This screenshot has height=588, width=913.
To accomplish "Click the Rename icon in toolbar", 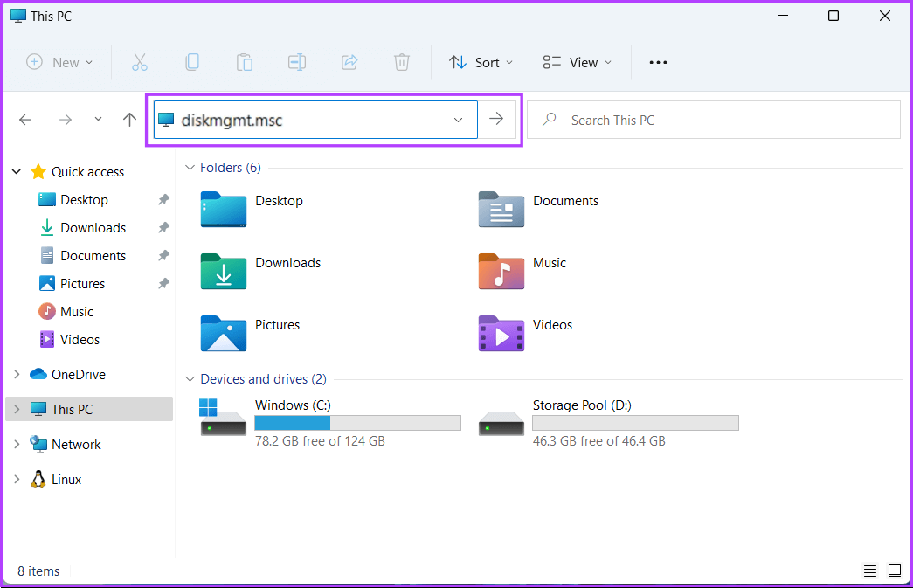I will click(x=297, y=62).
